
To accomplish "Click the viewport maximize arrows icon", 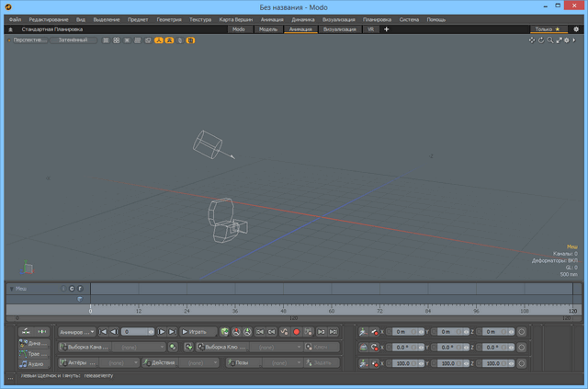I will (x=559, y=40).
